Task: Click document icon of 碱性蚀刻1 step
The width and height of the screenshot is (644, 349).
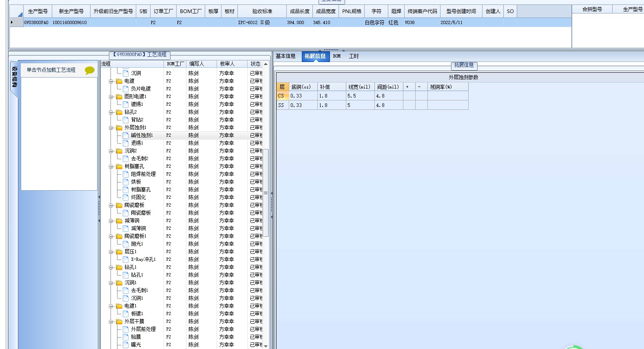Action: click(126, 135)
